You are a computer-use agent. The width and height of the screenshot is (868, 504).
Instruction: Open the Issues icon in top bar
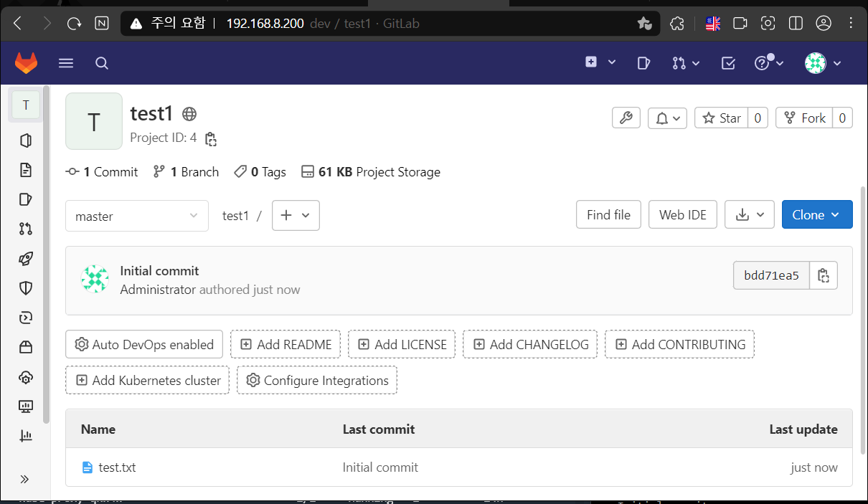coord(643,63)
